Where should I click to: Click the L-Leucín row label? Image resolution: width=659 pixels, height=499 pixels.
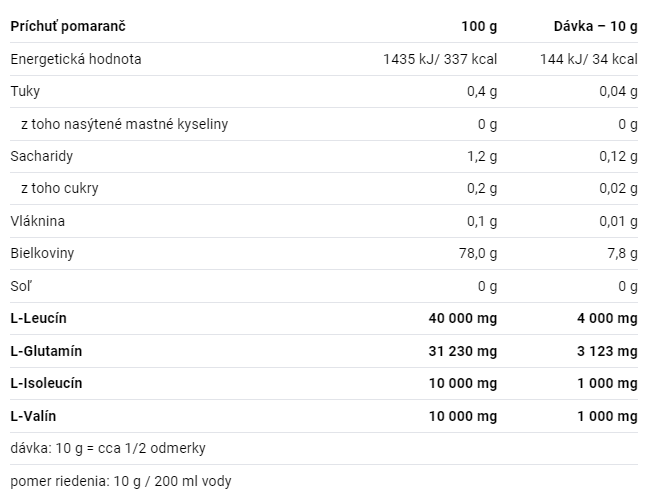tap(39, 318)
